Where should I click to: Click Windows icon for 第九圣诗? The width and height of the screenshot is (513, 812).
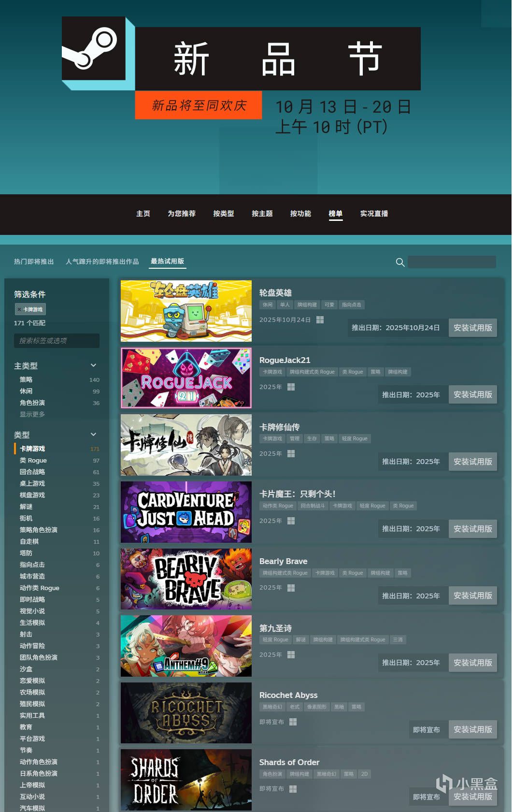(291, 654)
